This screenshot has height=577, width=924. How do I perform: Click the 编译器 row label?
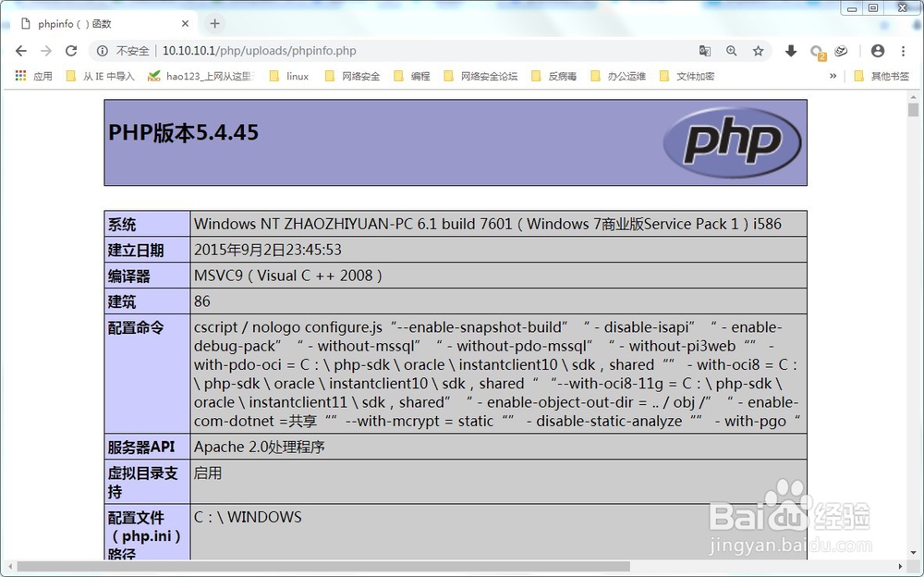[129, 276]
